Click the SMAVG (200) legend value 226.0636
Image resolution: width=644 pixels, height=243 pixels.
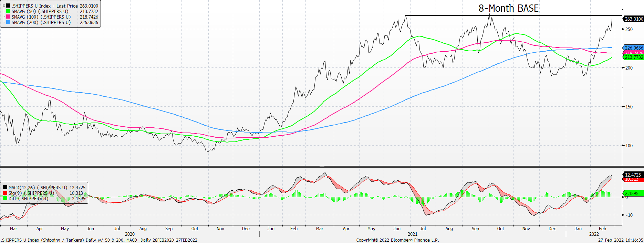coord(89,22)
